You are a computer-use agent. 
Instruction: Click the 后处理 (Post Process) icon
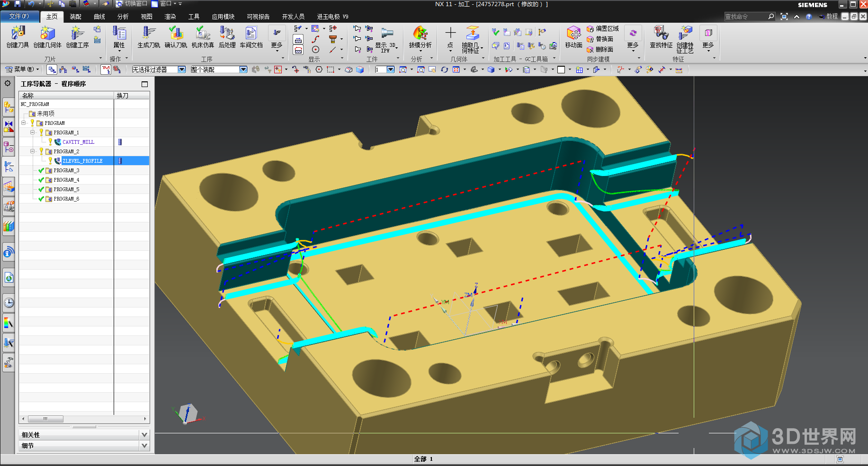227,37
